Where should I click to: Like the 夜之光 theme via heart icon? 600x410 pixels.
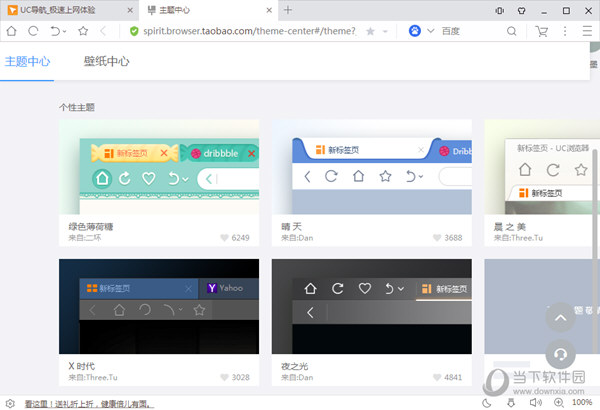tap(437, 377)
